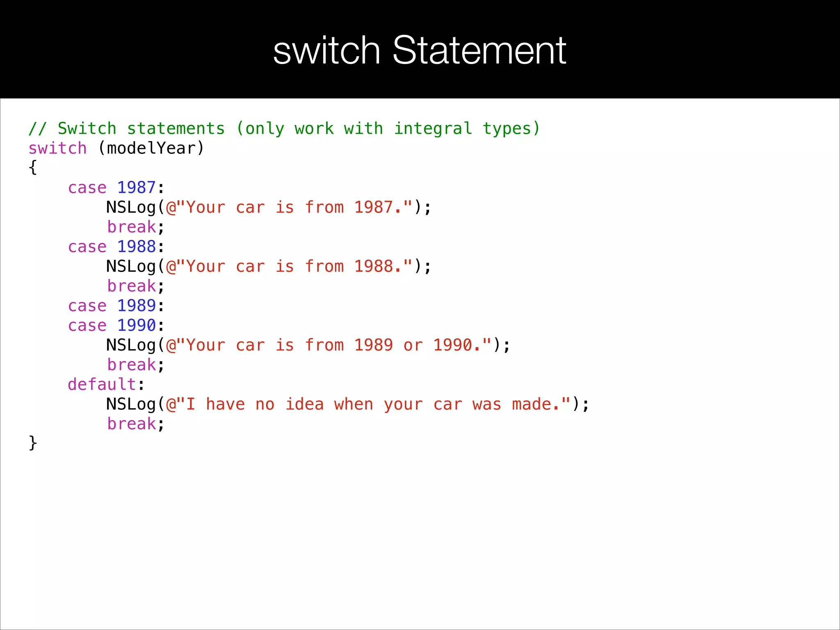
Task: Click the green comment line about integral types
Action: (x=284, y=128)
